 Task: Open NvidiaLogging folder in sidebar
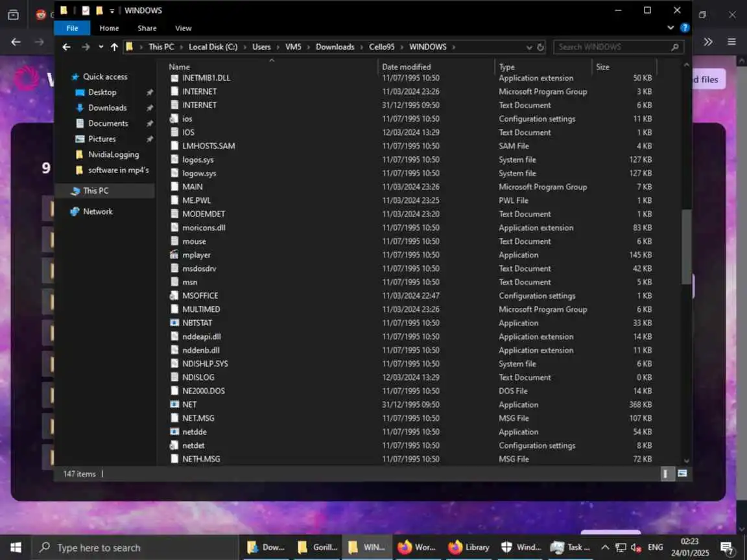[113, 154]
